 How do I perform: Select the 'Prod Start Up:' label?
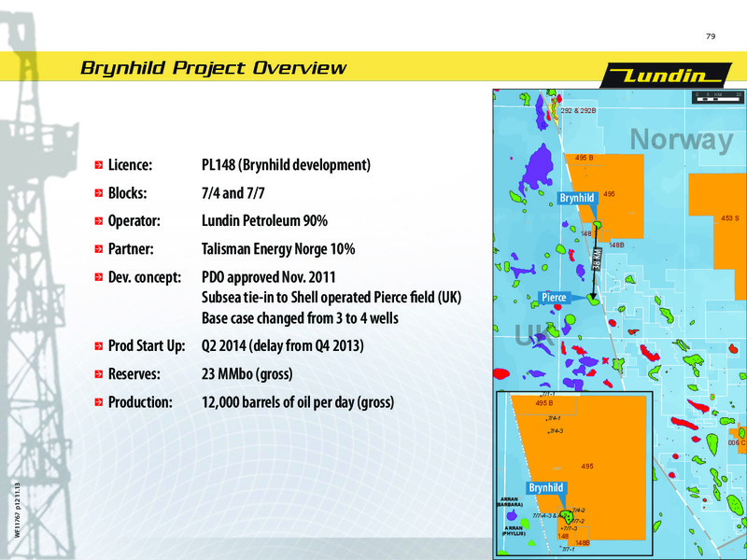pos(147,345)
